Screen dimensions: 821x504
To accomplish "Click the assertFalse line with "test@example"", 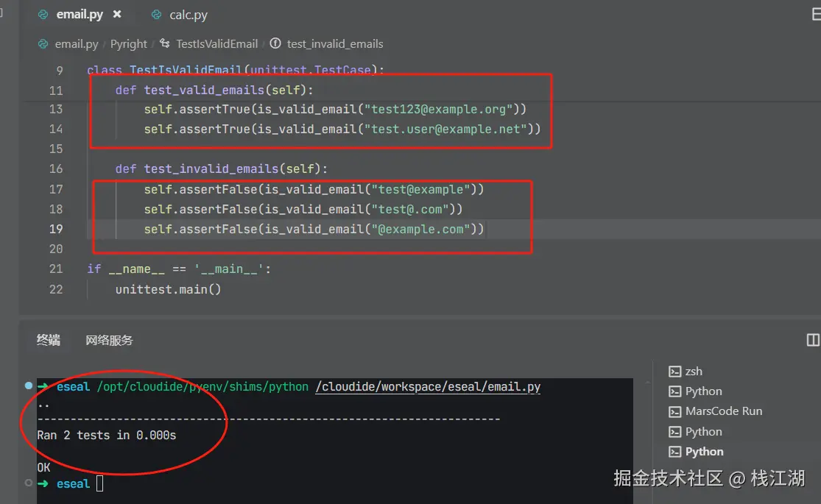I will 314,189.
